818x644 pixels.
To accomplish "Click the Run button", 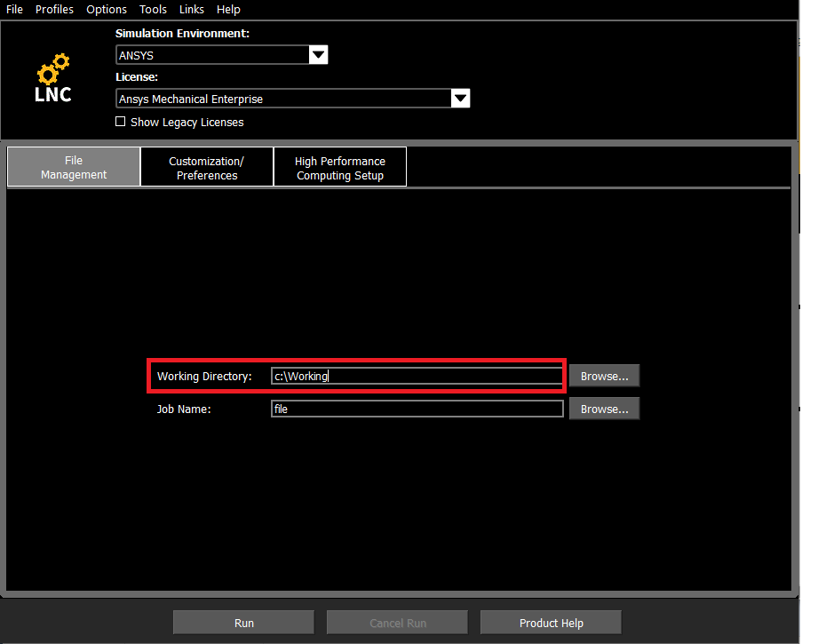I will tap(243, 623).
